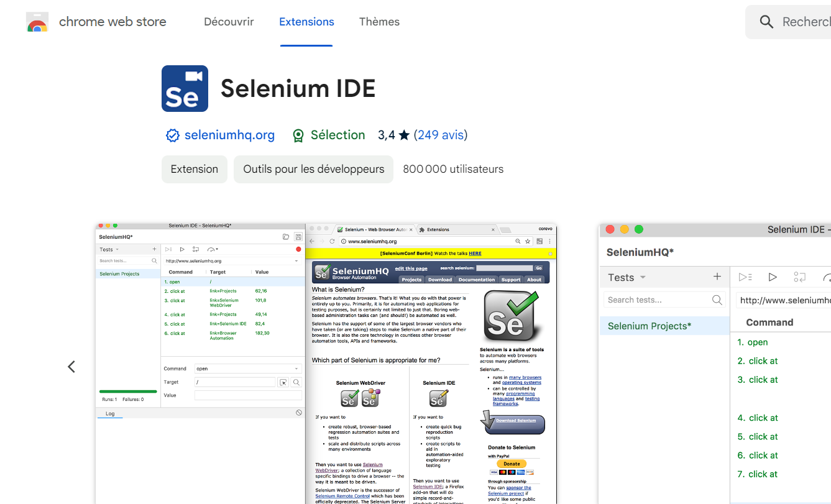Select the Extensions tab
This screenshot has width=831, height=504.
coord(306,22)
